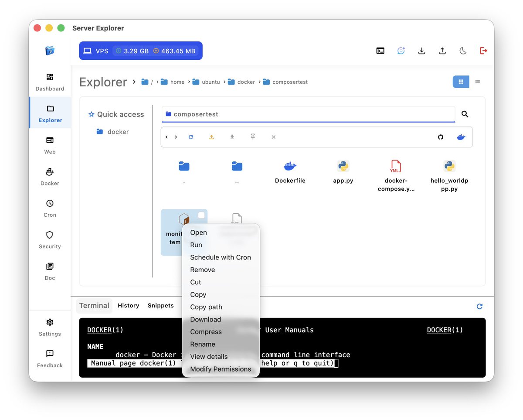Click the upload icon in the top bar
523x420 pixels.
click(x=442, y=51)
